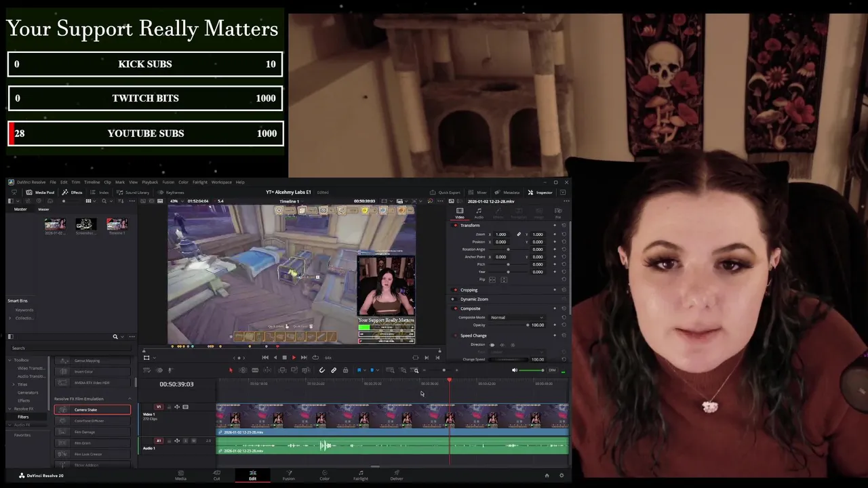Adjust the timeline volume slider
Screen dimensions: 868x488
point(532,370)
